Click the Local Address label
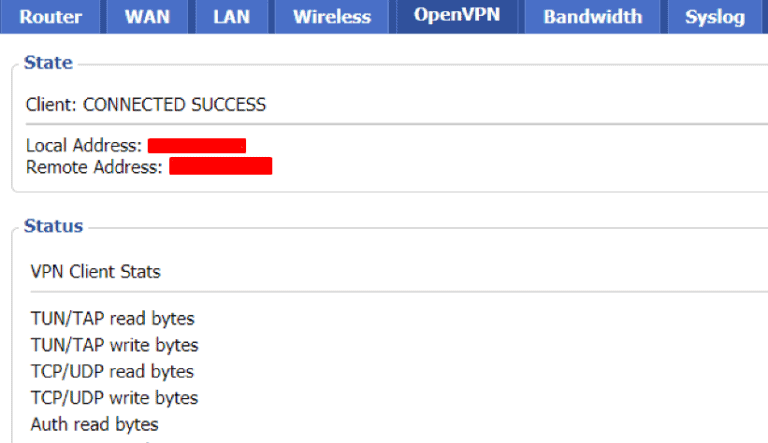The image size is (768, 443). [x=84, y=146]
